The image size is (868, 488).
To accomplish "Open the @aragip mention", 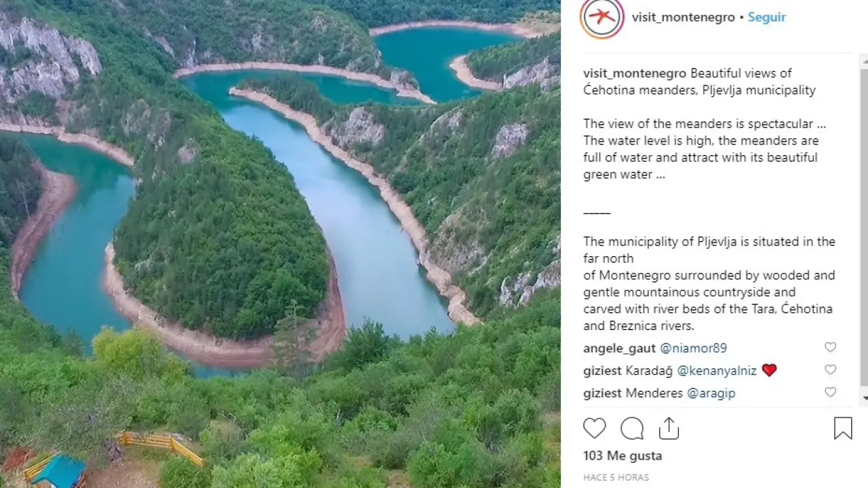I will click(x=711, y=393).
